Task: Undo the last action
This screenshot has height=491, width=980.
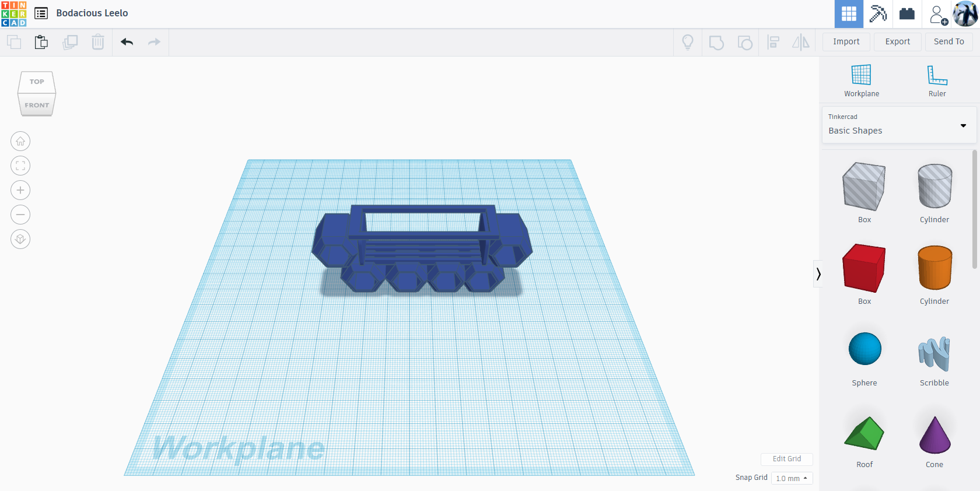Action: 127,42
